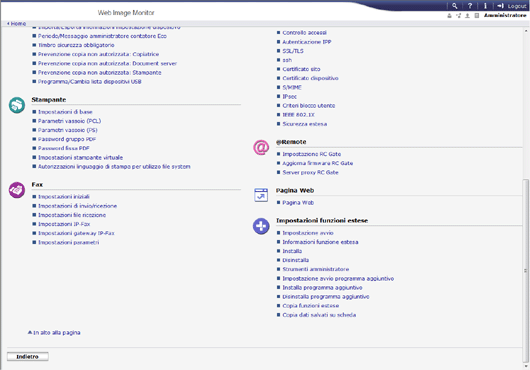Viewport: 530px width, 370px height.
Task: Open Fax Impostazioni parametri
Action: (x=69, y=242)
